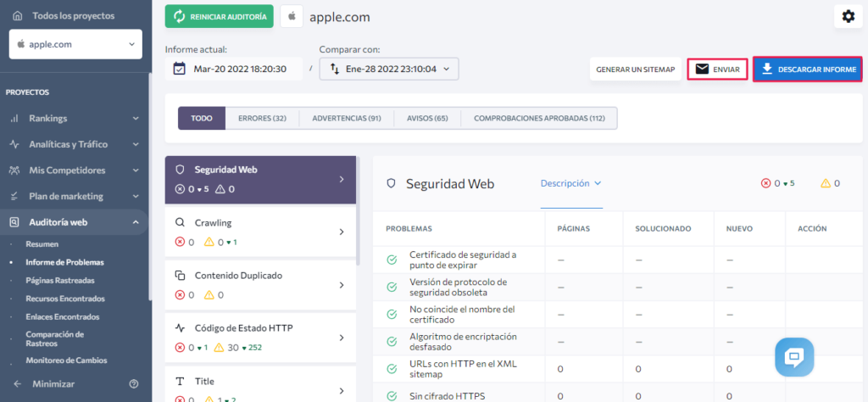
Task: Click the home icon beside Todos los proyectos
Action: tap(18, 16)
